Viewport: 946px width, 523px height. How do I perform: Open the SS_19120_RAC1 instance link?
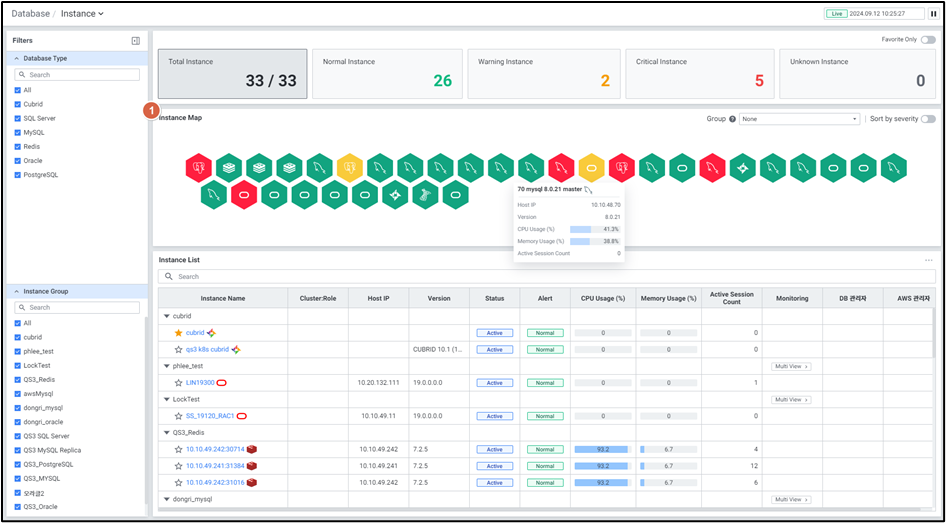209,416
